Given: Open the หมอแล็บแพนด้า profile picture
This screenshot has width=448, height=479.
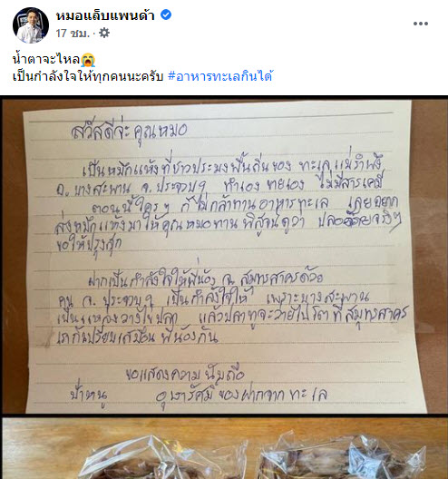Looking at the screenshot, I should pos(31,25).
